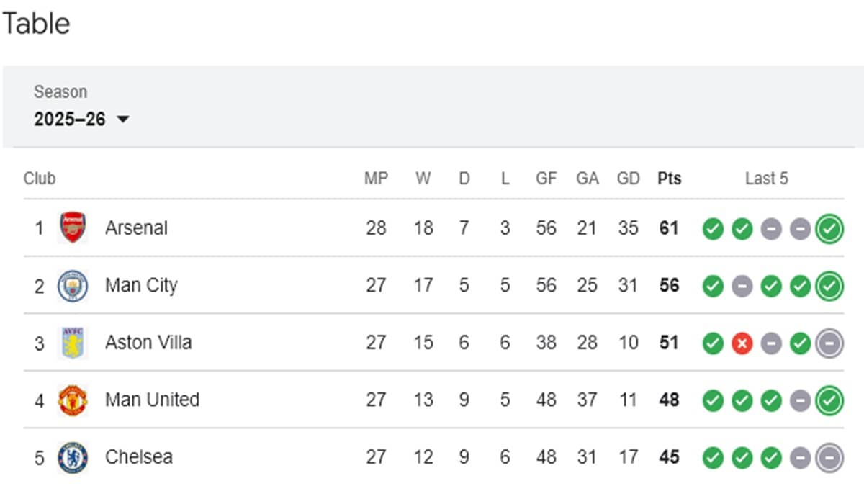
Task: Click the GD column header
Action: (x=628, y=179)
